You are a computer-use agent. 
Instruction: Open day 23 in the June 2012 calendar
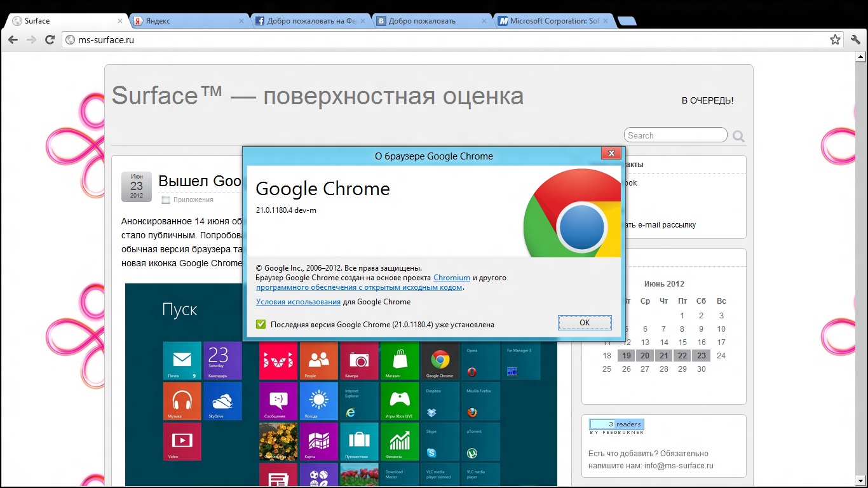coord(701,356)
